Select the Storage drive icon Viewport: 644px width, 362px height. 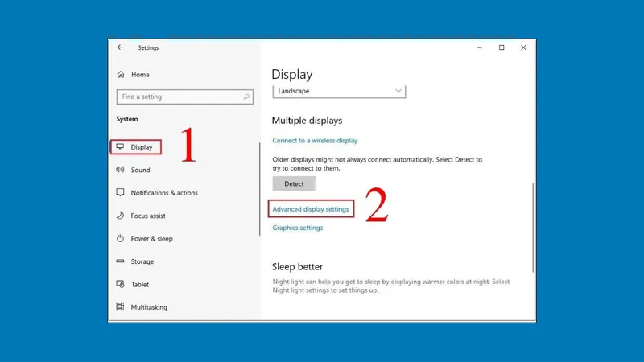[121, 261]
